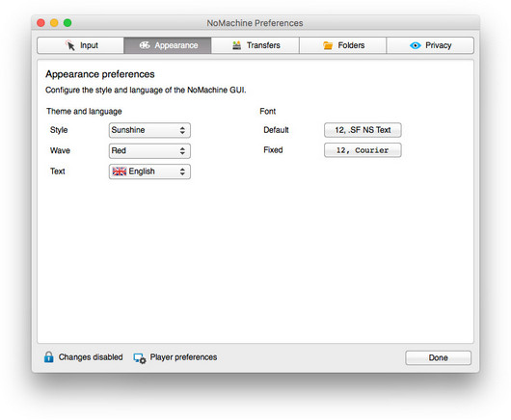This screenshot has height=420, width=511.
Task: Click the Default font label
Action: pos(276,130)
